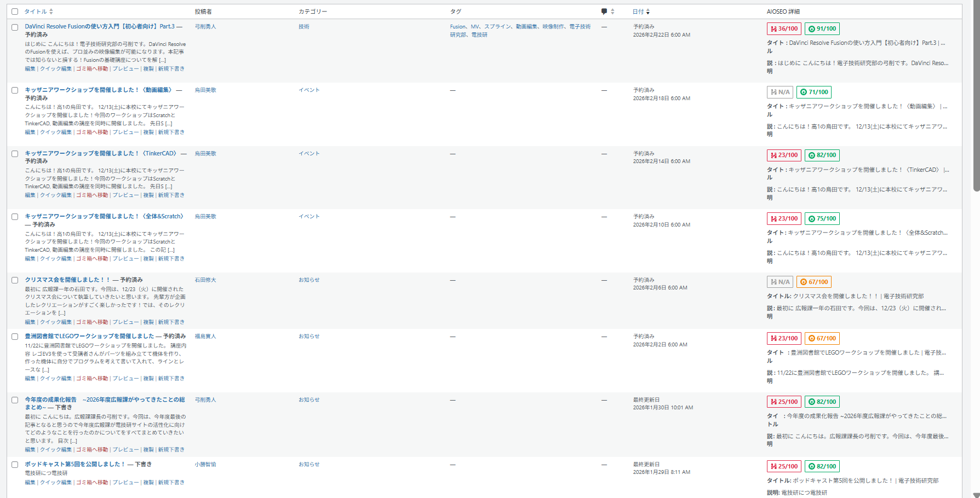Check the DaVinci Resolve Fusion post checkbox
Screen dimensions: 980x498
[x=15, y=27]
